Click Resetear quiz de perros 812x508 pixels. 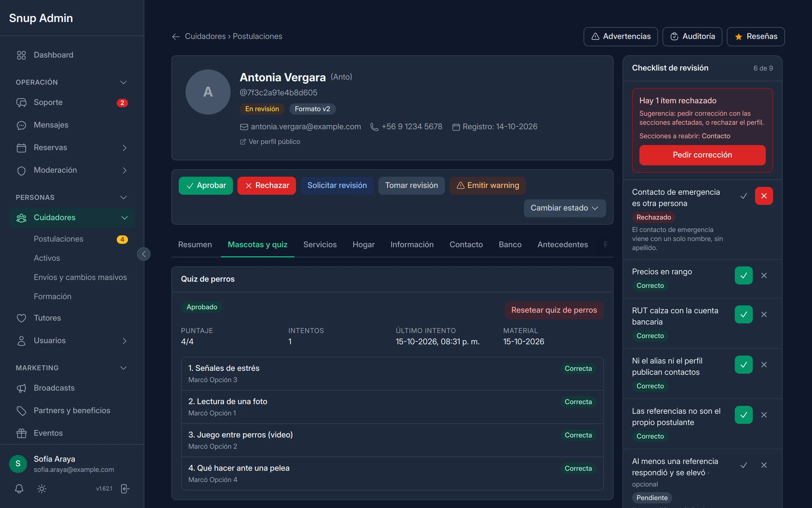[x=554, y=310]
